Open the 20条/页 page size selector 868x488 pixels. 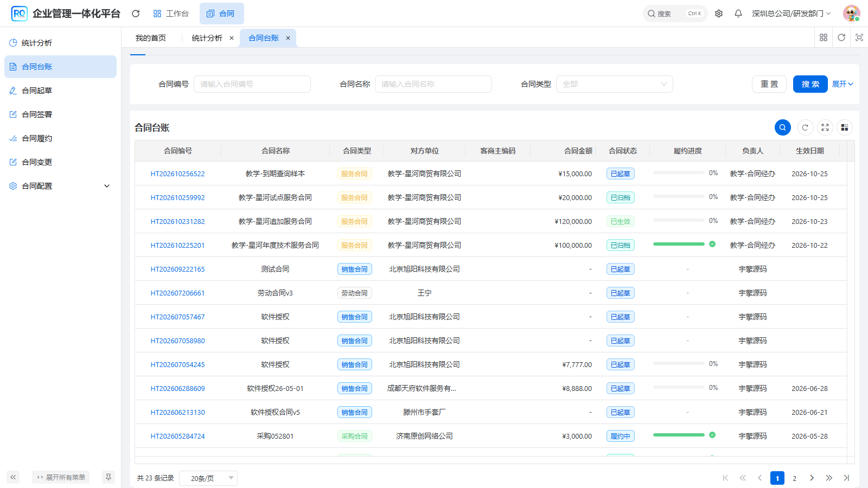(208, 478)
